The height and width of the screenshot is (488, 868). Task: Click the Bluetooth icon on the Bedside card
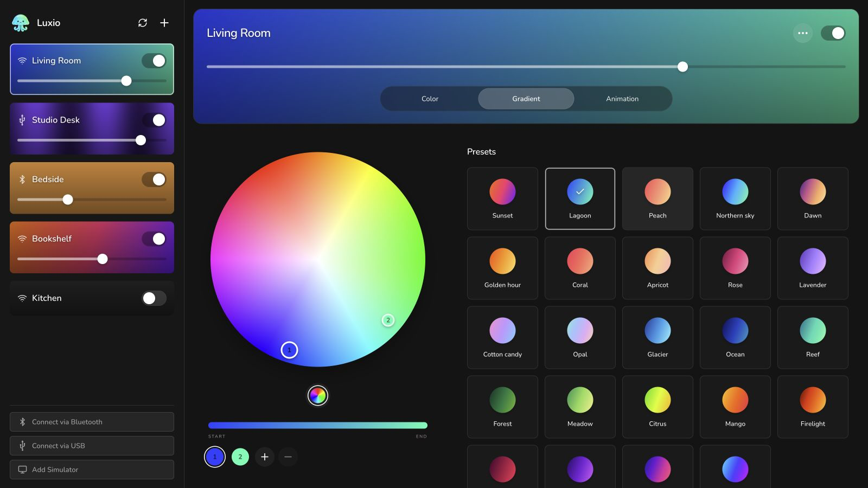coord(22,179)
